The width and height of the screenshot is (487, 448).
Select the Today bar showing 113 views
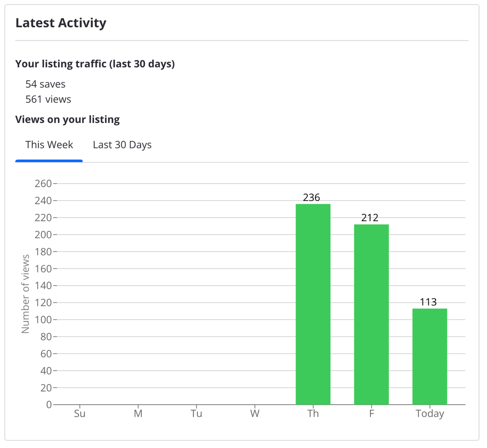pyautogui.click(x=430, y=357)
